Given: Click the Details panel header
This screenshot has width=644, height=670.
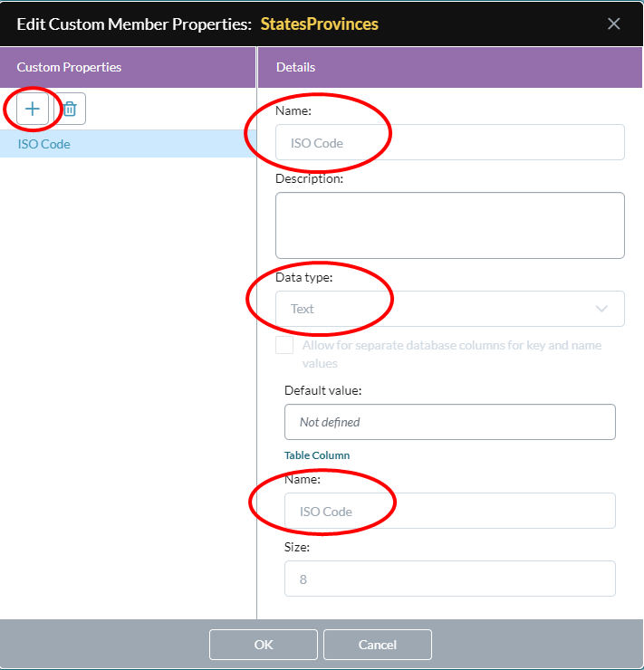Looking at the screenshot, I should coord(450,68).
